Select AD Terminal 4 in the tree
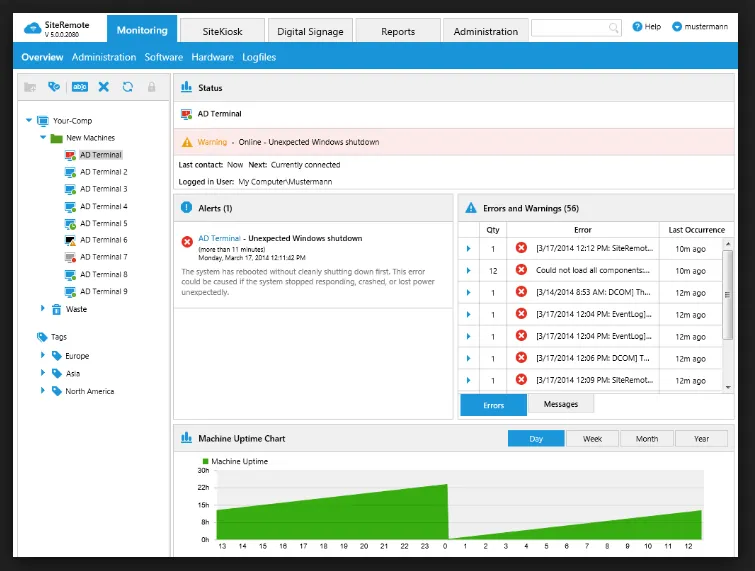 104,206
